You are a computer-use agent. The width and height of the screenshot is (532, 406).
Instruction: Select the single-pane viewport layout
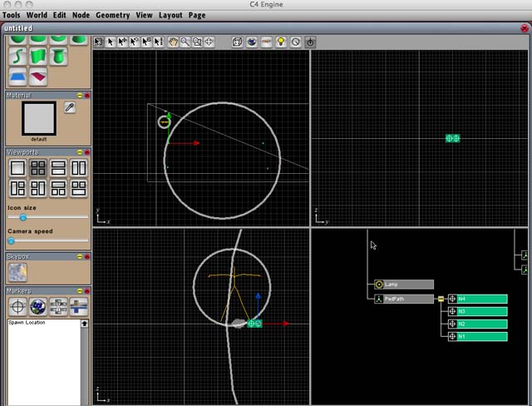coord(17,168)
